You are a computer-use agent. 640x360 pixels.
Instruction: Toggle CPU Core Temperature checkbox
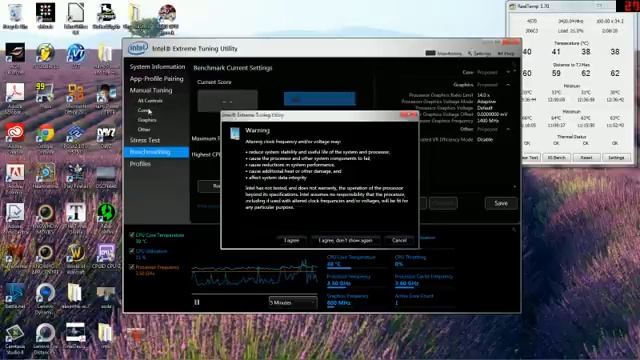coord(131,235)
